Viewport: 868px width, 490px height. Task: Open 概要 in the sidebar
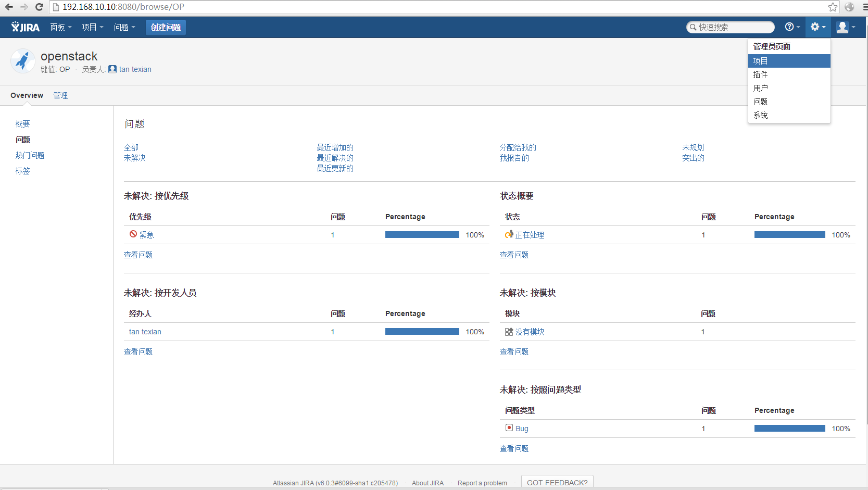(23, 124)
